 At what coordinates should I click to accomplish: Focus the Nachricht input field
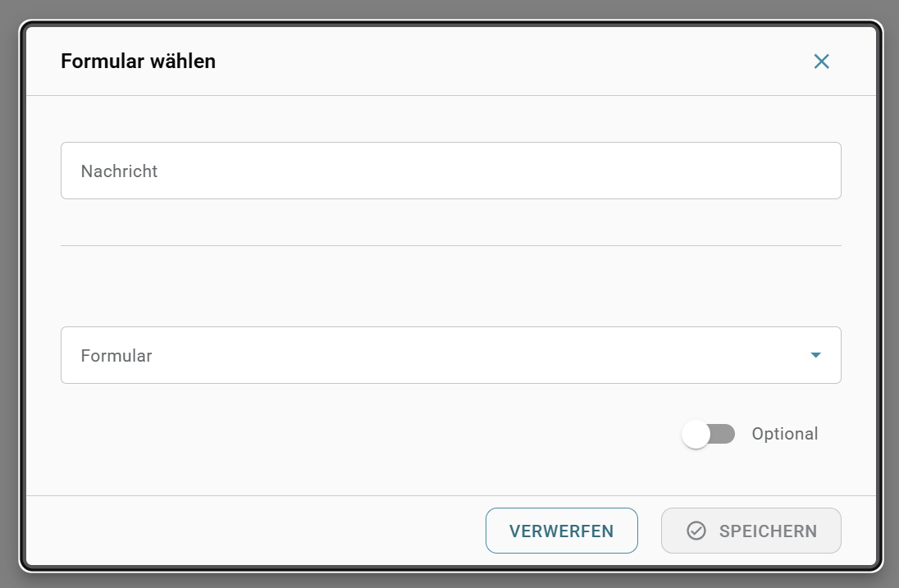[450, 171]
